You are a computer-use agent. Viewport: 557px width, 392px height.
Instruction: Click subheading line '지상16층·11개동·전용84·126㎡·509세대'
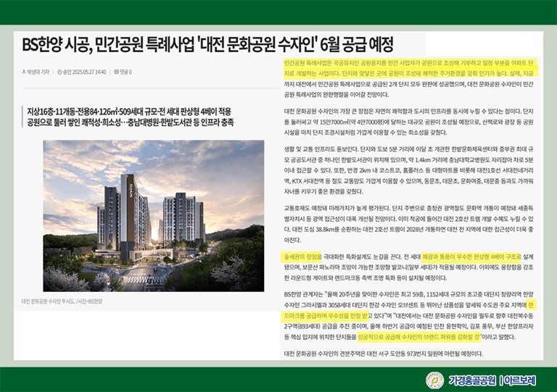[129, 112]
